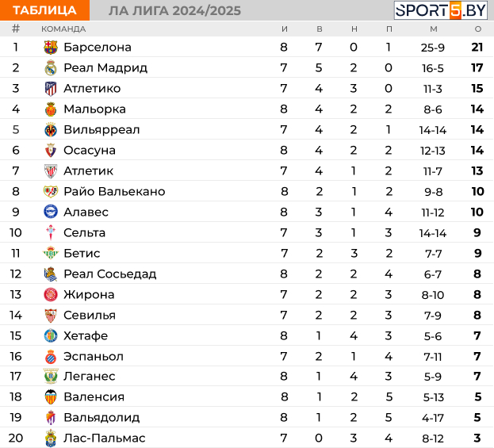Click the Реал Сосьедад team name
Image resolution: width=494 pixels, height=448 pixels.
(110, 274)
